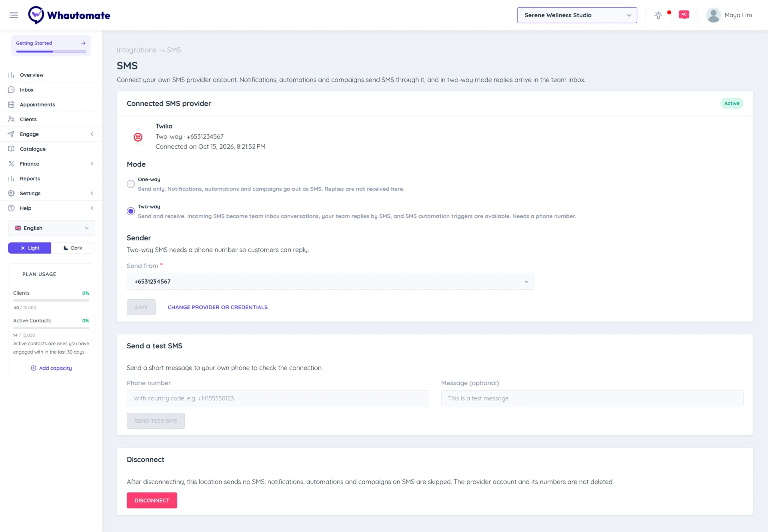This screenshot has height=532, width=768.
Task: Click the Active Contacts usage progress bar
Action: point(51,328)
